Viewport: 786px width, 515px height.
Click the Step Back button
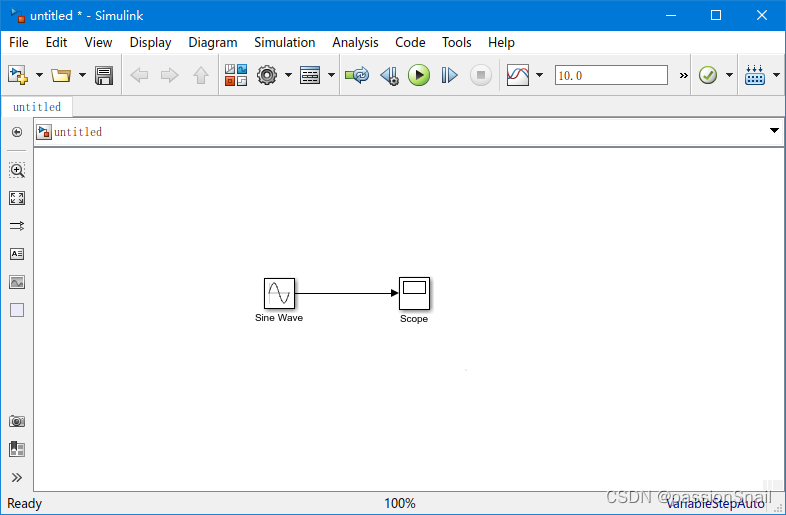coord(389,75)
